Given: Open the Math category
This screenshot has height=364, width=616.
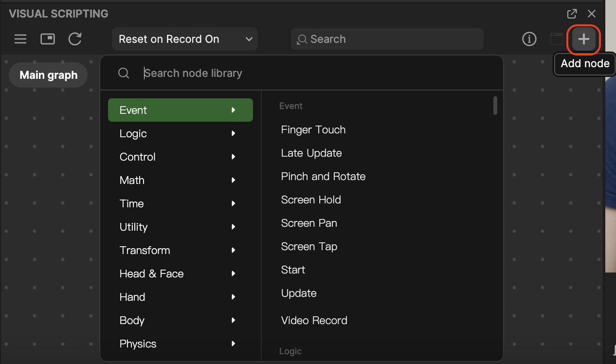Looking at the screenshot, I should (181, 180).
